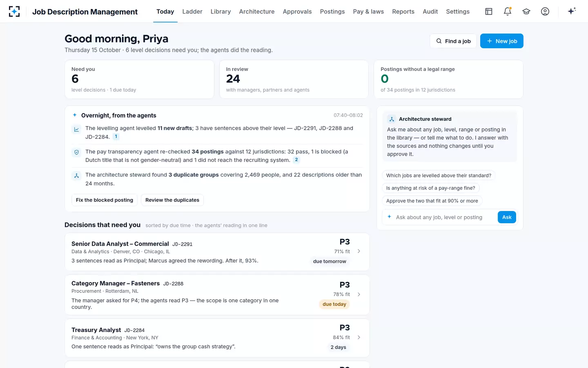Open Postings without a legal range card
The height and width of the screenshot is (368, 588).
(x=448, y=79)
